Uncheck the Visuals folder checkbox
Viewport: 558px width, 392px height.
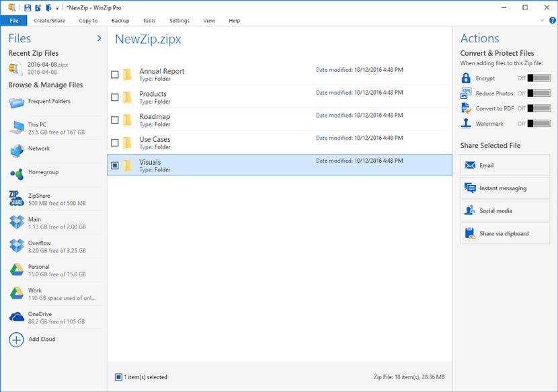click(x=115, y=165)
